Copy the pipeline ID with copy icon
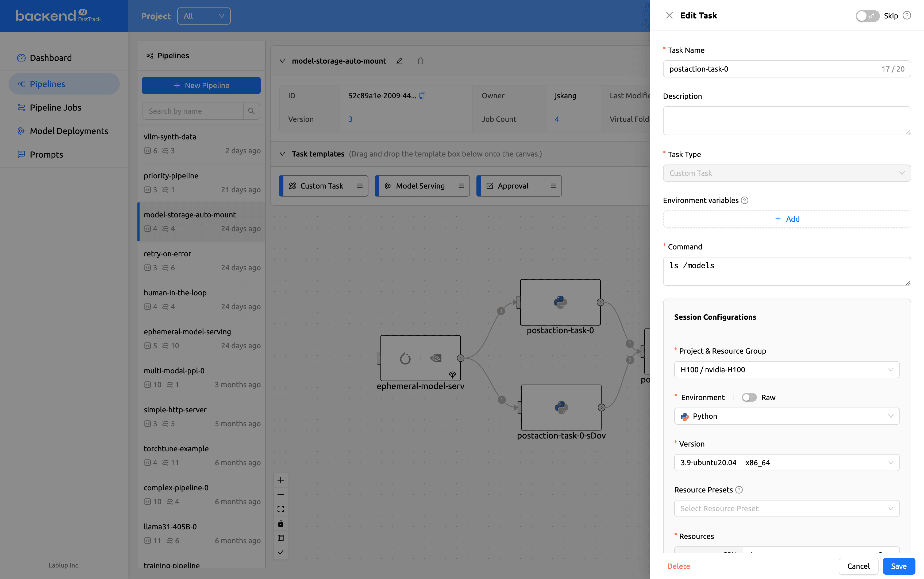 (422, 96)
